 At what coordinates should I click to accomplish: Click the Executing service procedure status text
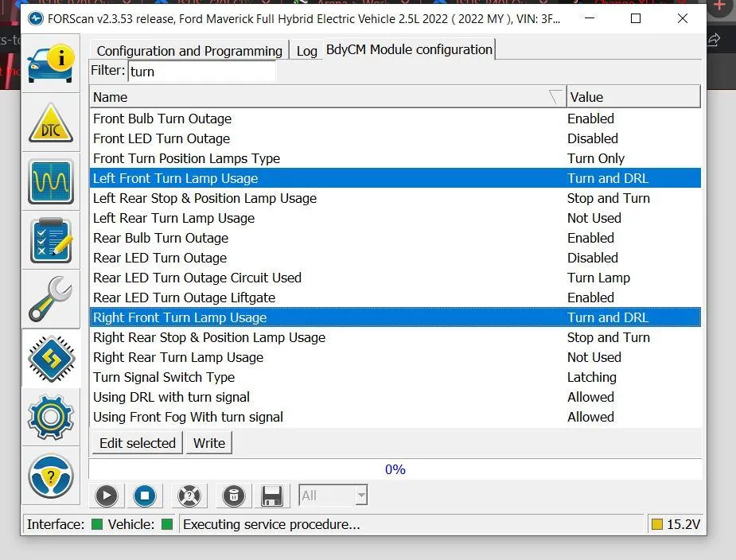click(272, 524)
